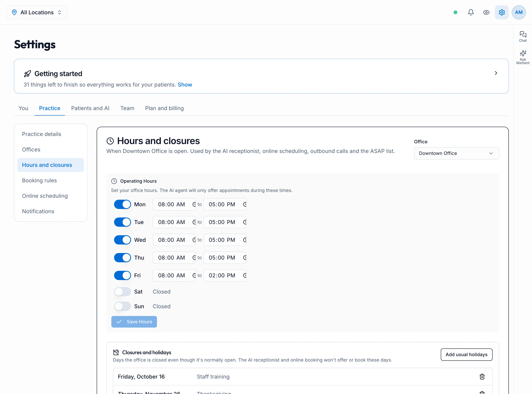Screen dimensions: 532x394
Task: Open the All Locations selector
Action: 37,12
